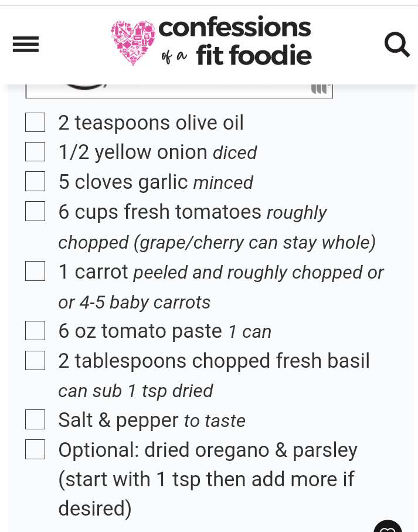Click the pink heart logo icon
Viewport: 418px width, 532px height.
(x=133, y=43)
